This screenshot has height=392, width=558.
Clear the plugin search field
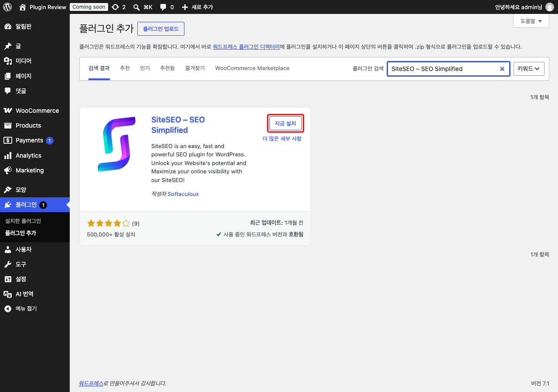pos(502,69)
